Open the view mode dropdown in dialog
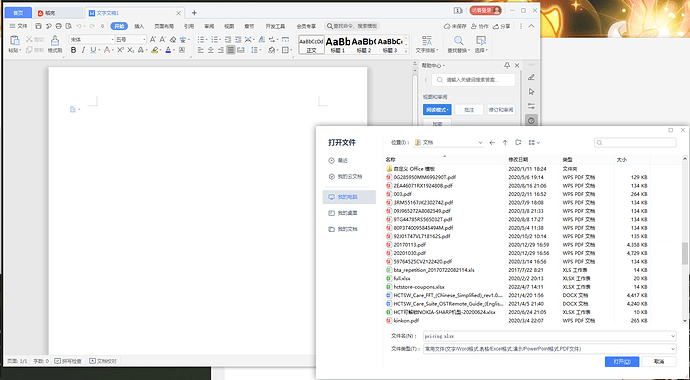 point(534,142)
